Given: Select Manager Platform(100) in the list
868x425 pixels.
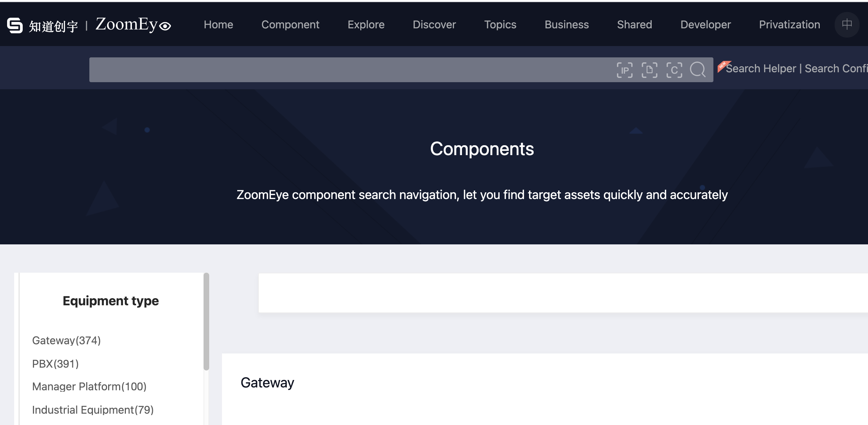Looking at the screenshot, I should [89, 386].
